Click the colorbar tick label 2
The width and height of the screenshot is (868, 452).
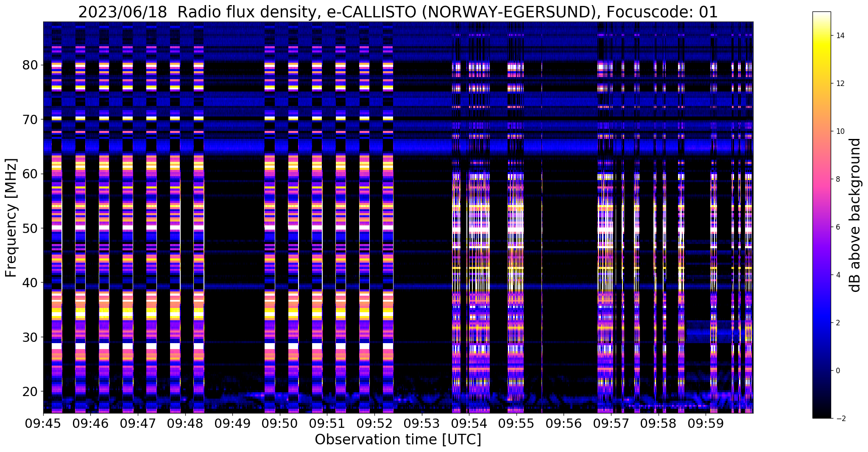coord(837,323)
